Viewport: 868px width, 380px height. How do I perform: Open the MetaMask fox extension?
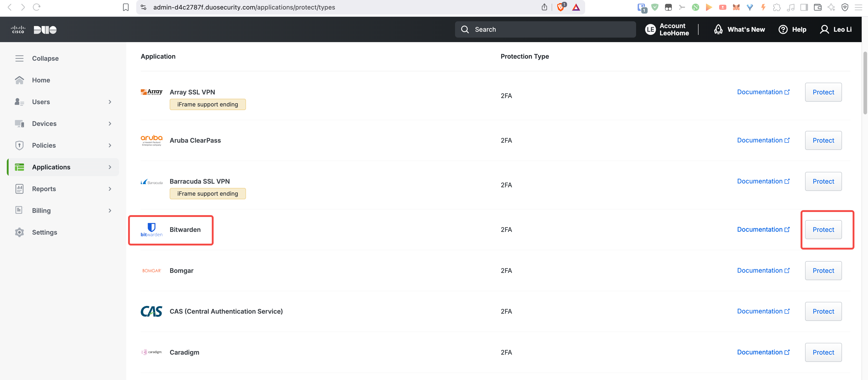736,7
